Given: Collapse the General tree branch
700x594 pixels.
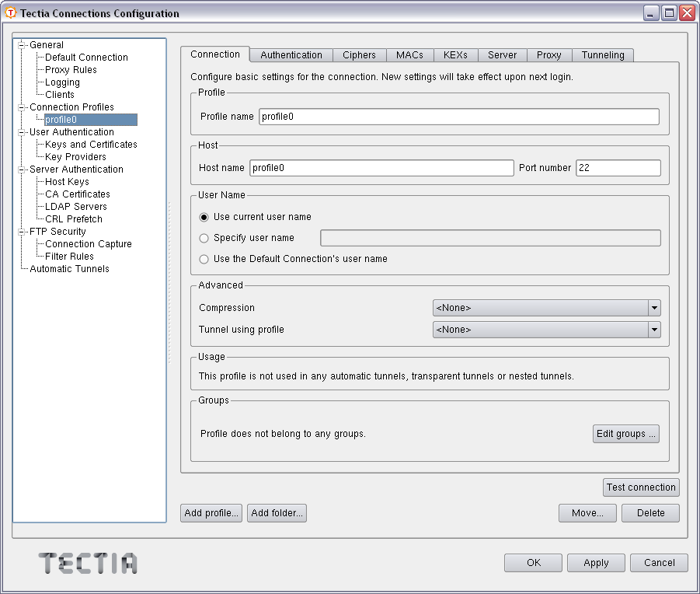Looking at the screenshot, I should [19, 44].
